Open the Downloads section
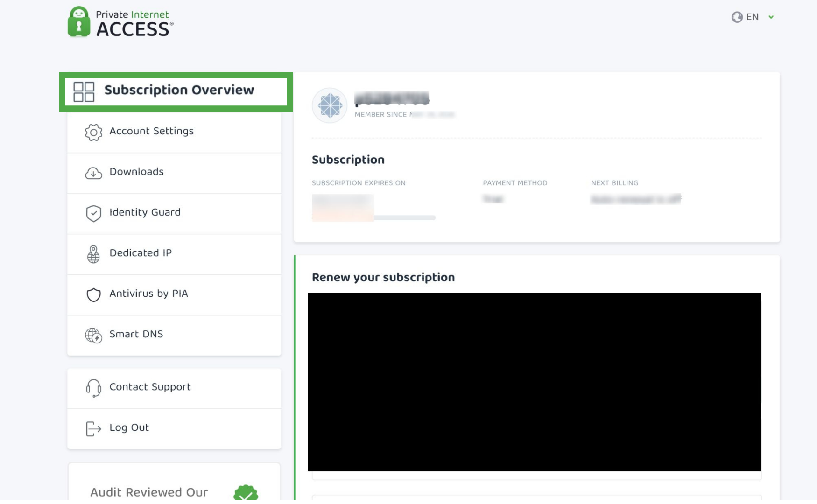The width and height of the screenshot is (817, 504). tap(174, 173)
